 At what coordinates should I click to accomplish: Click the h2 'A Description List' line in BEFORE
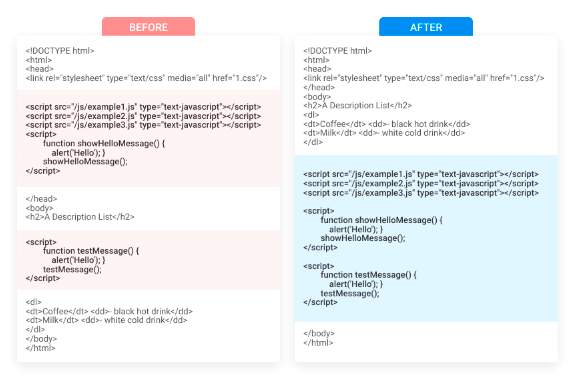pos(80,217)
